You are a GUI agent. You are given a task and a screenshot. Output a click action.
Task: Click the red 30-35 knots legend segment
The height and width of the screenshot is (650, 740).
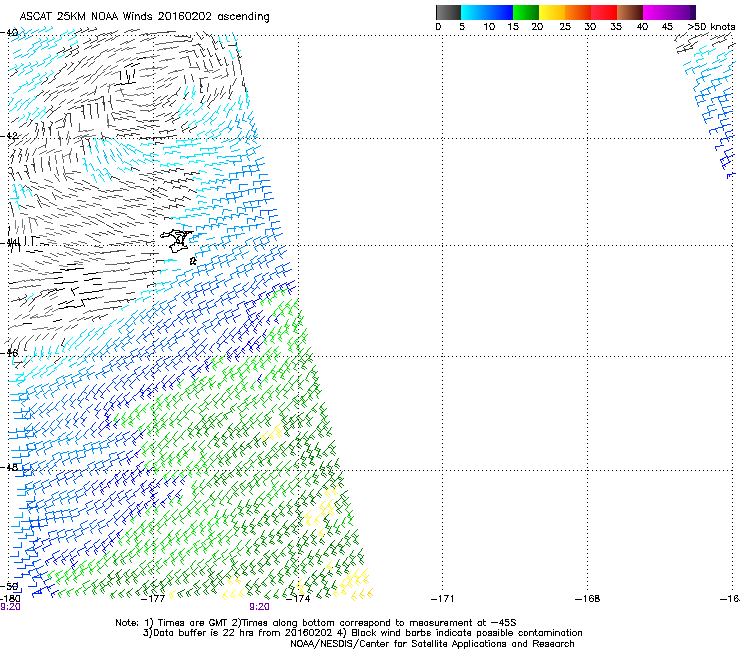pos(604,12)
